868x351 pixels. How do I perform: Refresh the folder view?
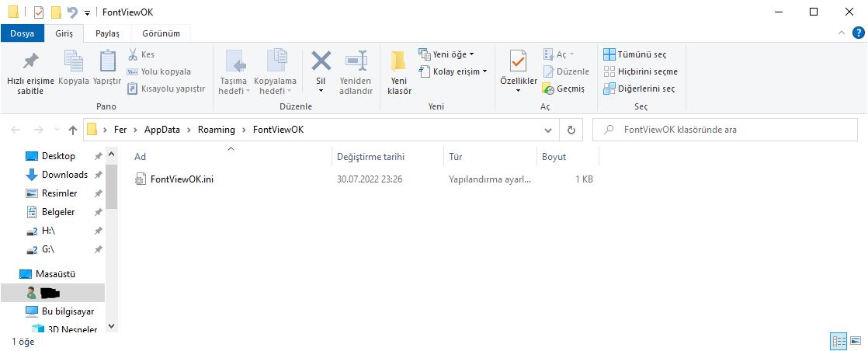click(571, 130)
